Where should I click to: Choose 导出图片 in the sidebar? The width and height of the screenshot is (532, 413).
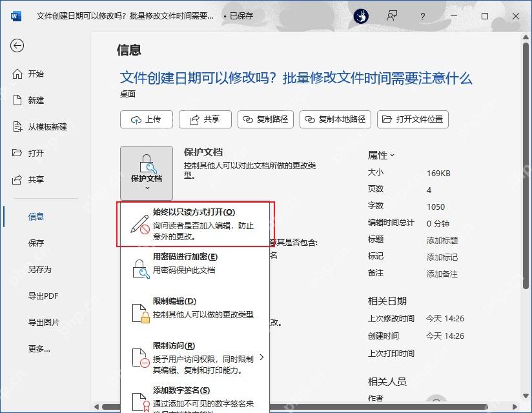(x=44, y=322)
